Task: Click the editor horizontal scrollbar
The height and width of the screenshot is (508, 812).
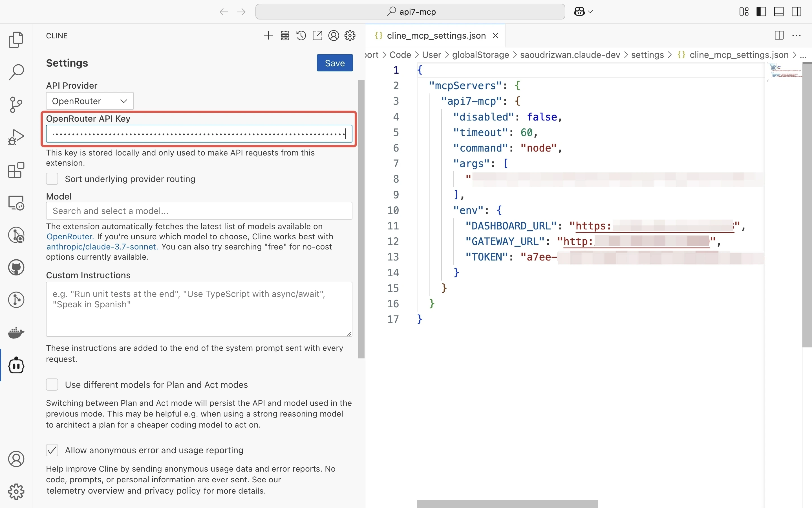Action: coord(507,504)
